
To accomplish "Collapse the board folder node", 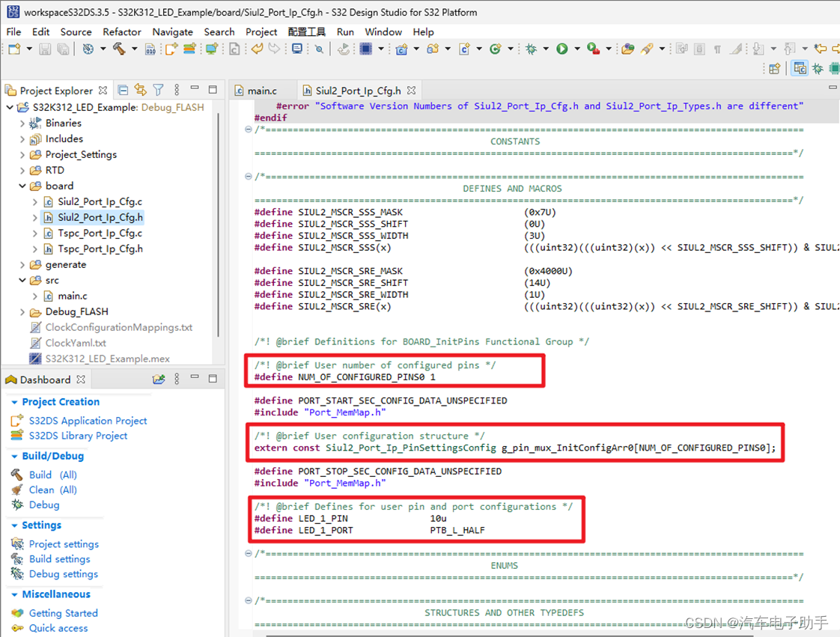I will pyautogui.click(x=22, y=186).
